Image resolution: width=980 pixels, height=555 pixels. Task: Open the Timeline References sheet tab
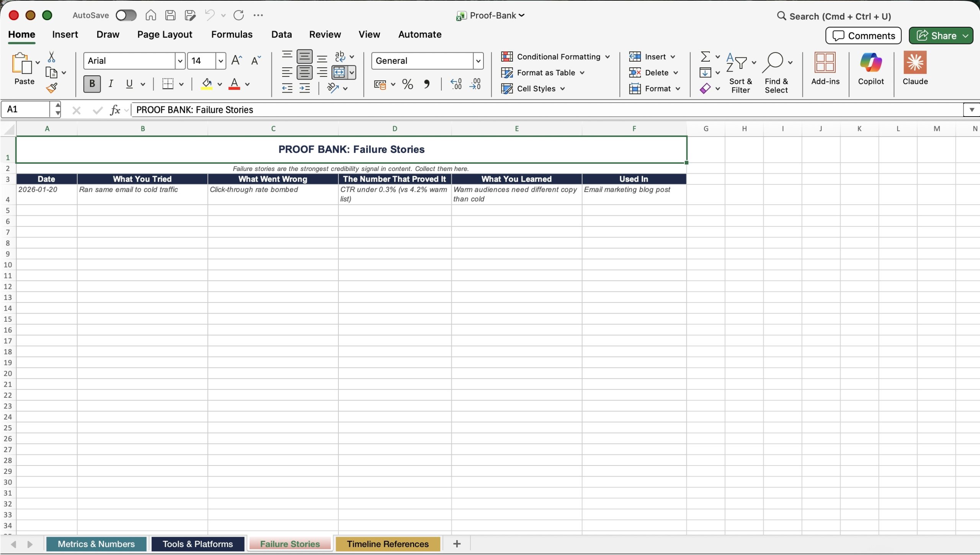387,544
